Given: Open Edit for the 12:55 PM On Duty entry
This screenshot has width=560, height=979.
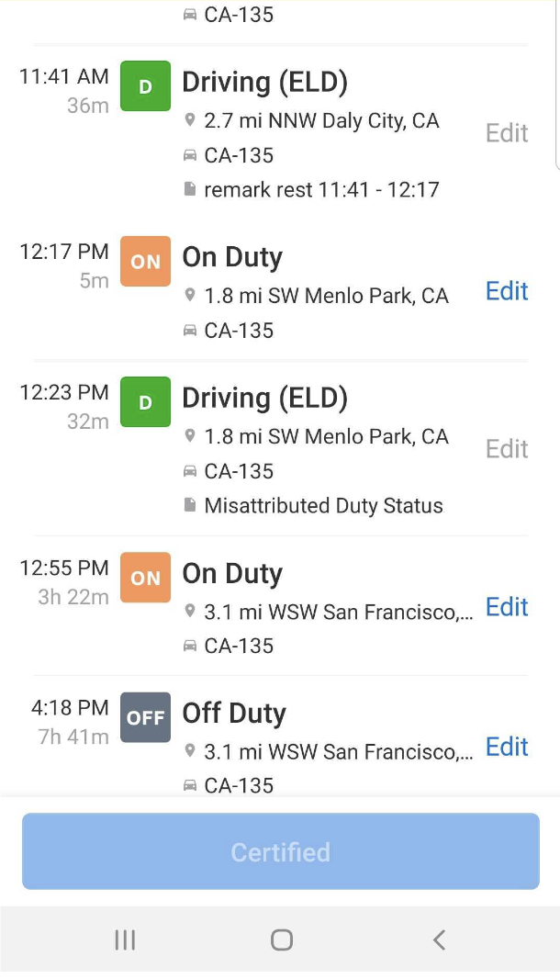Looking at the screenshot, I should point(506,607).
